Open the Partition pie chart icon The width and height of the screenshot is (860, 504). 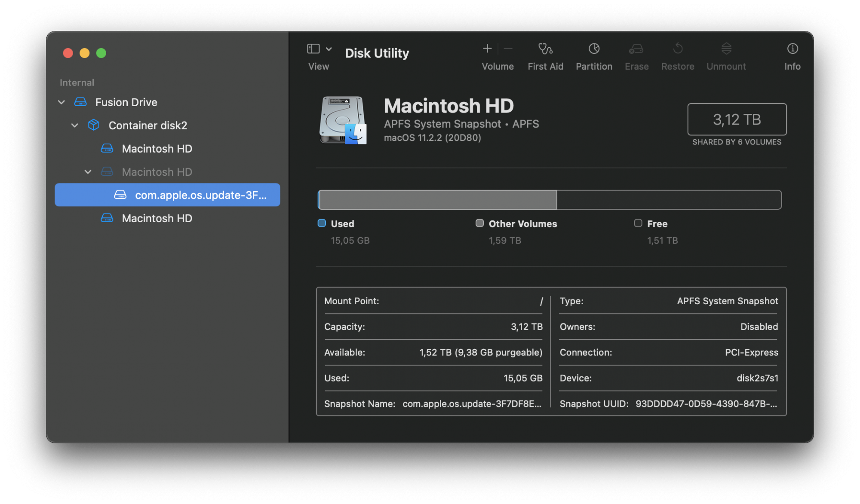coord(594,49)
